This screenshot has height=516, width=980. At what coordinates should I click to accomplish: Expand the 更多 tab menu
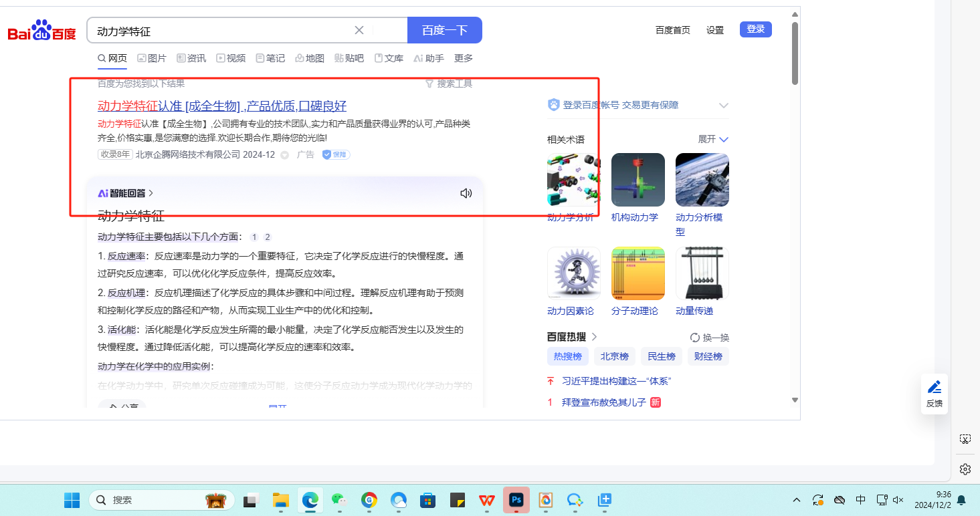[464, 58]
